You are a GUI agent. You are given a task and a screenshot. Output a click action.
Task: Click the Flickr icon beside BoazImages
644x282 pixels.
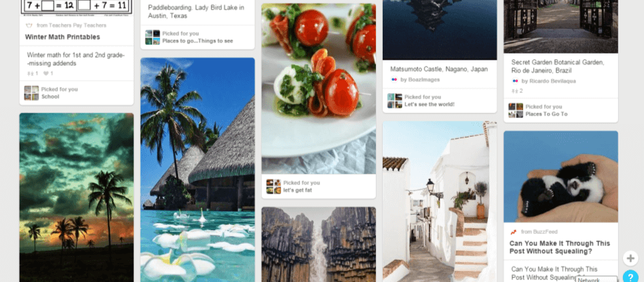click(x=394, y=79)
